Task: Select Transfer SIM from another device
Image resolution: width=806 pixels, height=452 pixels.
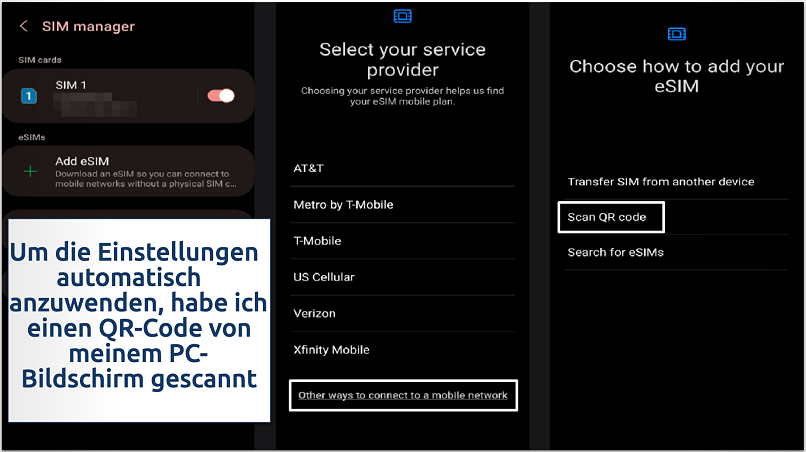Action: (676, 182)
